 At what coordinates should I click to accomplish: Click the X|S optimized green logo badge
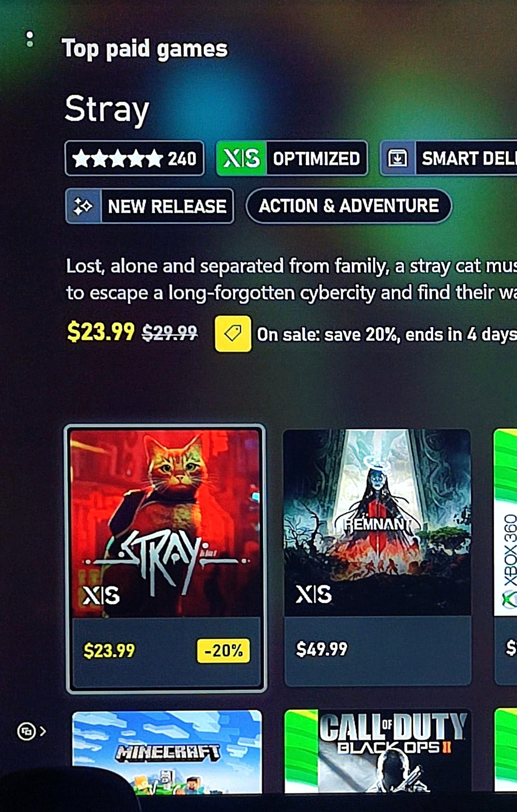tap(241, 159)
